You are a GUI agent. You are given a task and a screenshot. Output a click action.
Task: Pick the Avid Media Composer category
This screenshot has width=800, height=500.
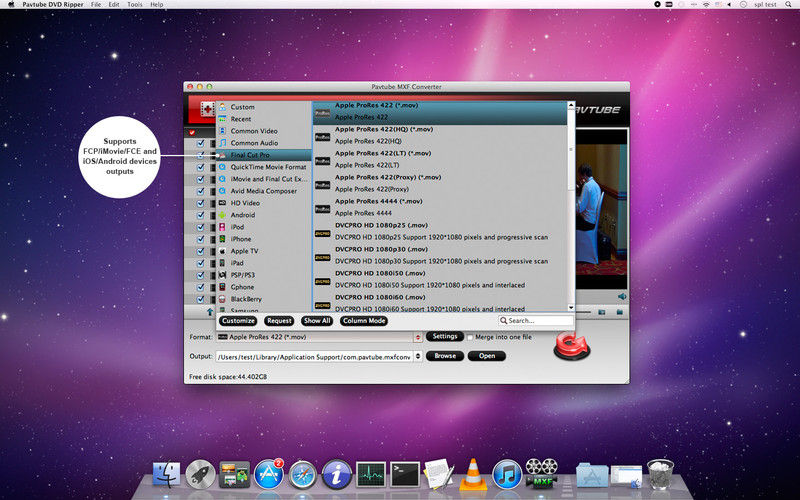coord(264,191)
